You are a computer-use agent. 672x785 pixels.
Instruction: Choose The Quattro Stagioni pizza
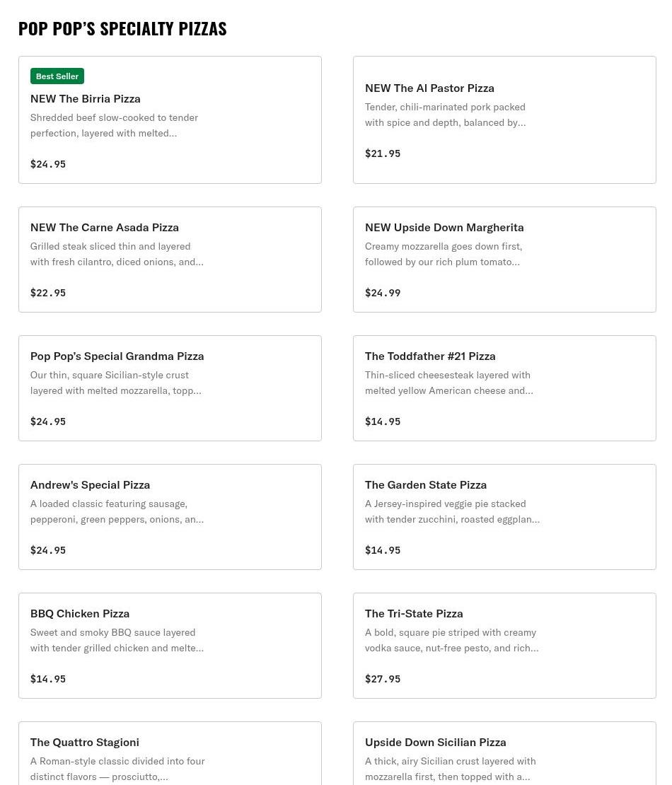coord(170,753)
